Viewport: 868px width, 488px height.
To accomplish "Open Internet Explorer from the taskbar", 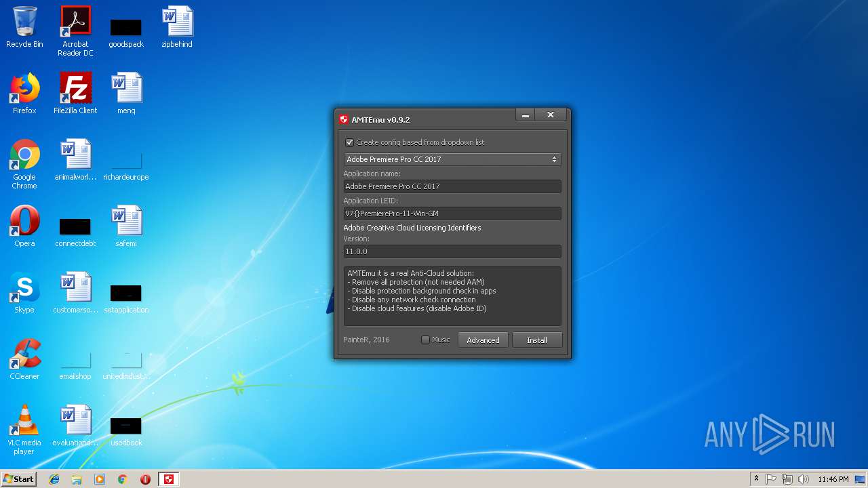I will pos(54,479).
